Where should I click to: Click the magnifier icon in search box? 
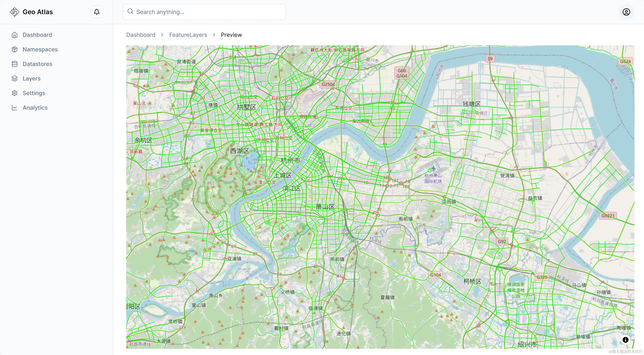(x=130, y=11)
